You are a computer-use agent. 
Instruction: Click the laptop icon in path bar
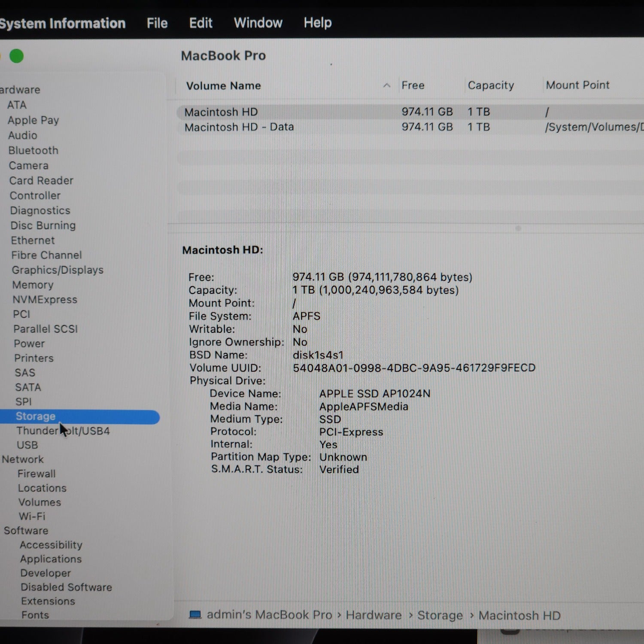coord(195,615)
